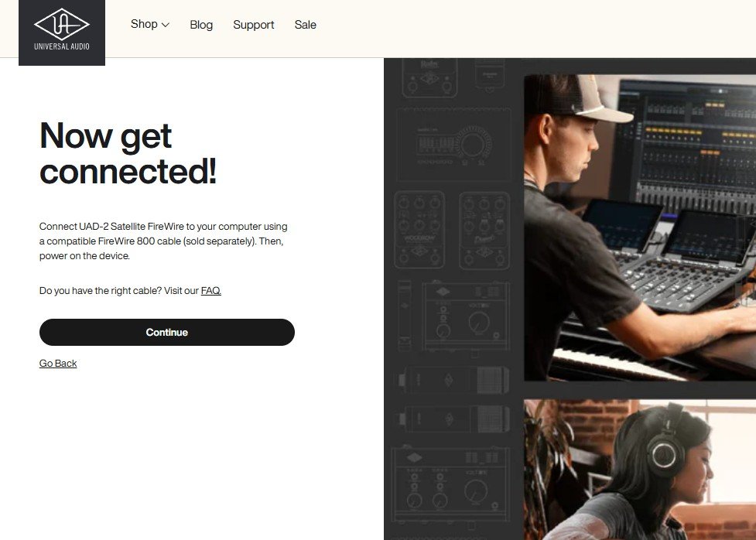This screenshot has height=540, width=756.
Task: Open the Shop menu
Action: tap(144, 24)
